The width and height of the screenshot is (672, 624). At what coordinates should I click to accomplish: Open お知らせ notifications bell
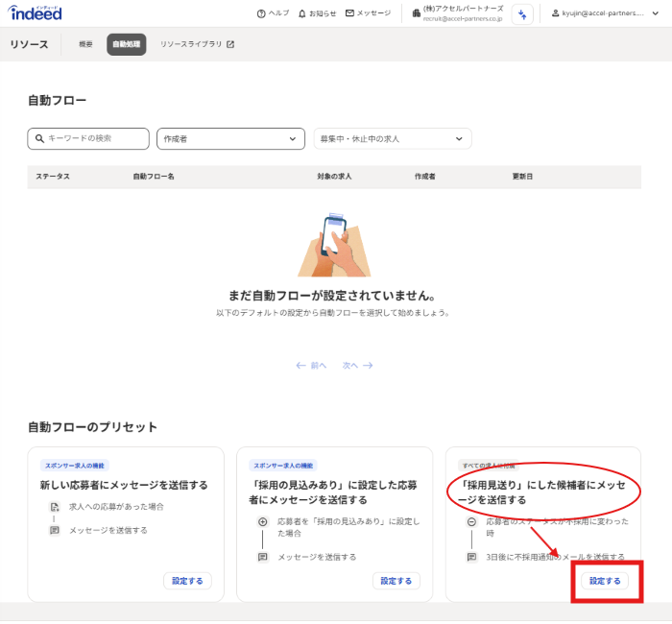click(x=317, y=13)
